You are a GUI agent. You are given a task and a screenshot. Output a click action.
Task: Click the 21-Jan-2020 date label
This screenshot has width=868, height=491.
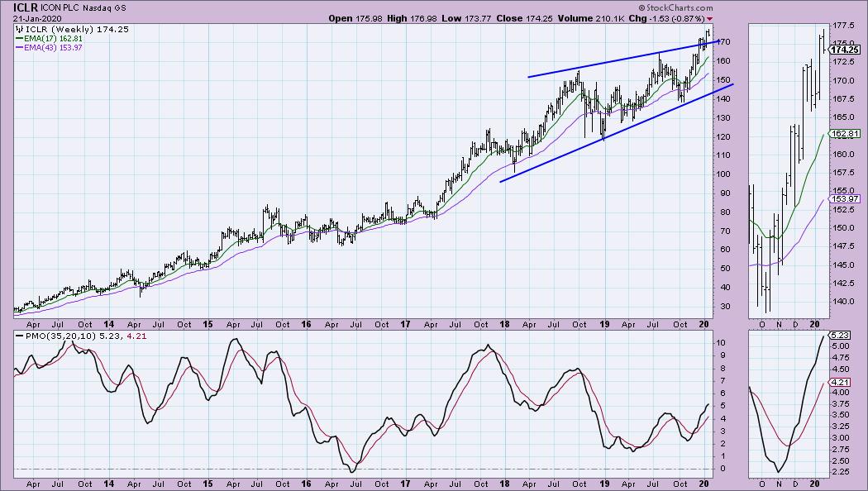tap(38, 18)
